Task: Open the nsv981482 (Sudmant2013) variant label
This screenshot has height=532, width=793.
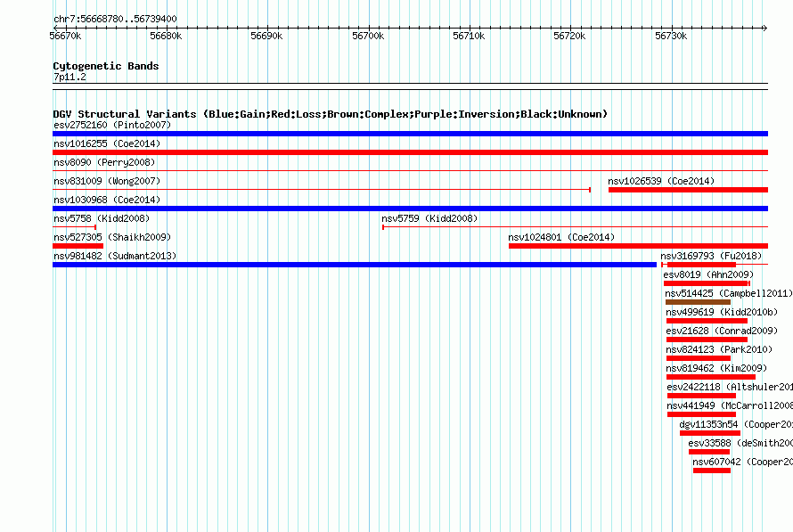Action: tap(115, 256)
